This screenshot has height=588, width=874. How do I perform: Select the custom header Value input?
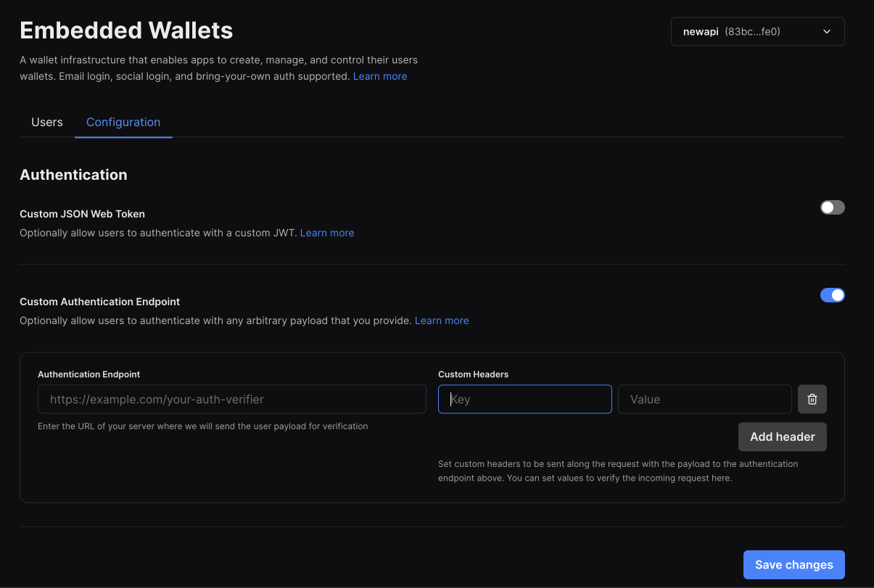click(704, 399)
